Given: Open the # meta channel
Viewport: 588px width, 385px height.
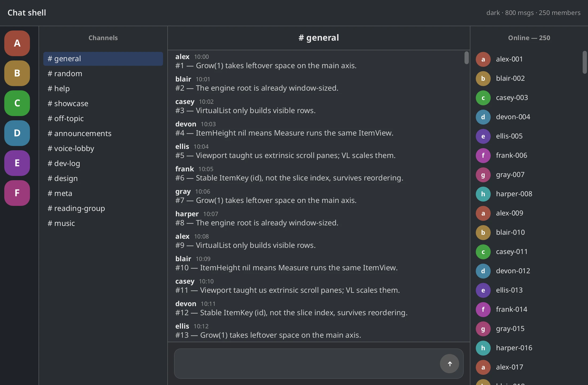Looking at the screenshot, I should 103,194.
